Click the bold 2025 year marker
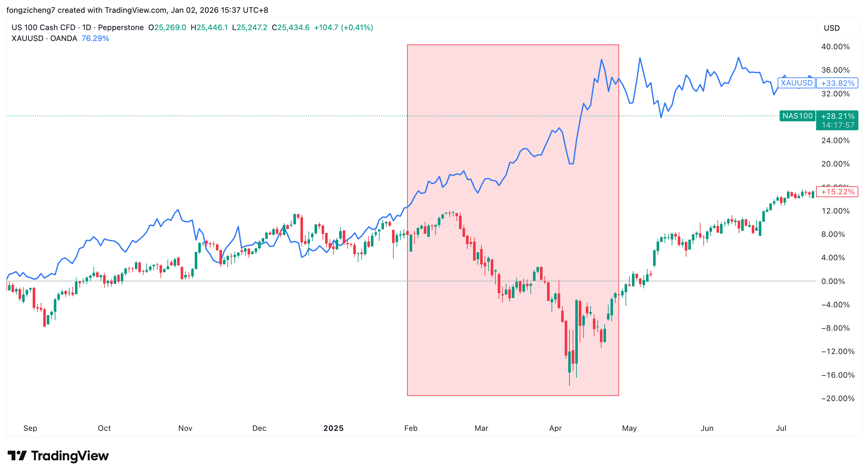 coord(333,428)
